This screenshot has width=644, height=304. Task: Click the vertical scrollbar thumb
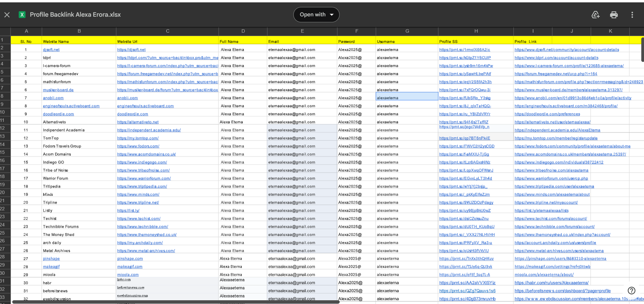tap(642, 49)
